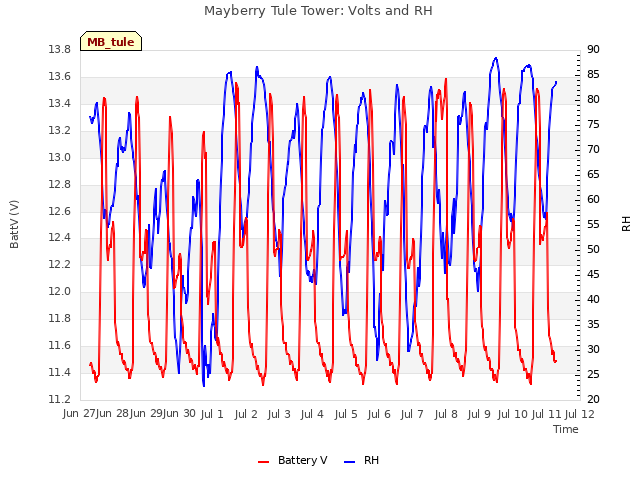640x480 pixels.
Task: Click the Jul 7 date tick label
Action: coord(412,414)
